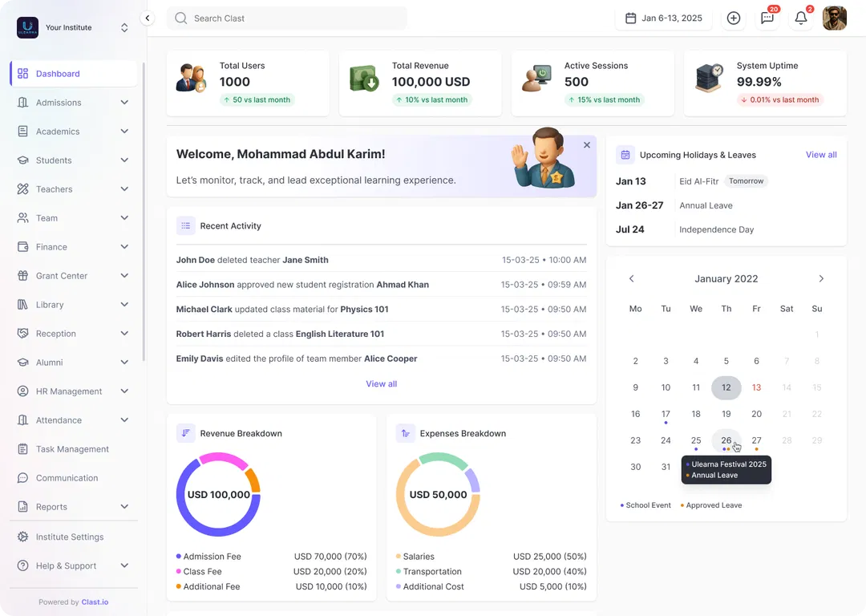This screenshot has width=866, height=616.
Task: Open the Clast.io link in footer
Action: (95, 602)
